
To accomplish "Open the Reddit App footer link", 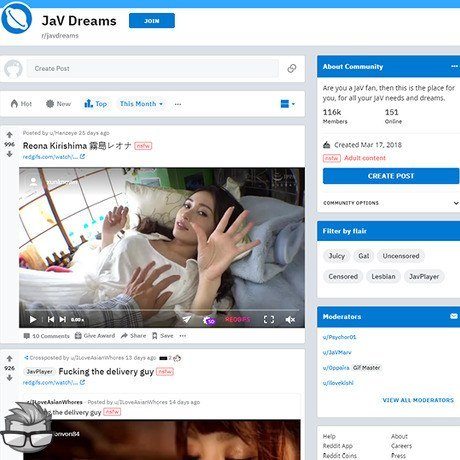I will tap(338, 446).
